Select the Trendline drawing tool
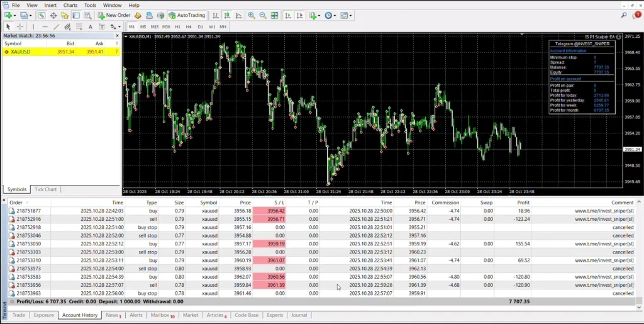This screenshot has height=324, width=644. coord(56,26)
